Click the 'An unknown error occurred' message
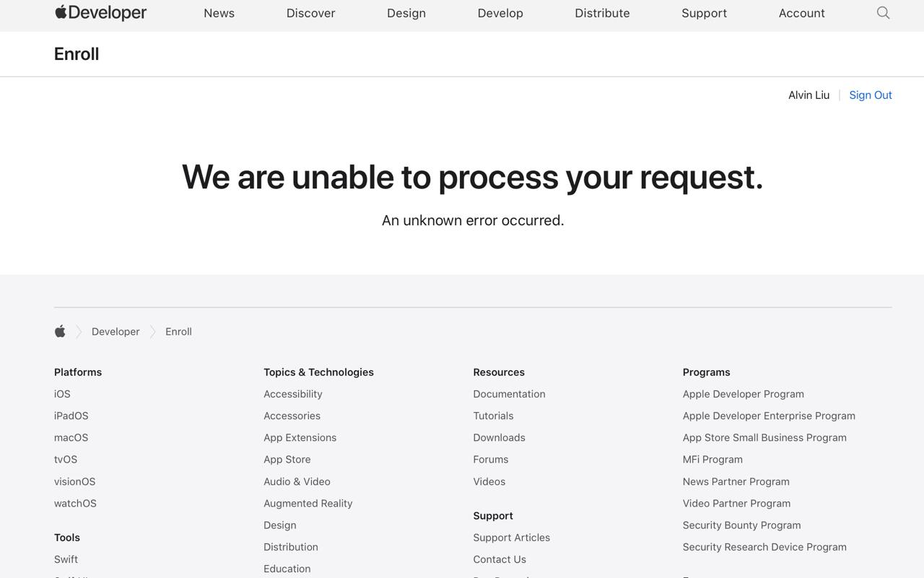Screen dimensions: 924x578 click(473, 220)
